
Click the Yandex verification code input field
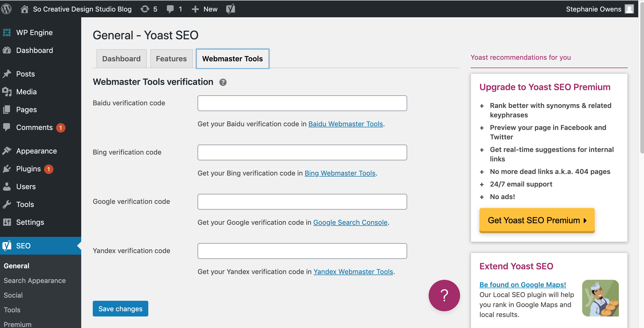(302, 251)
